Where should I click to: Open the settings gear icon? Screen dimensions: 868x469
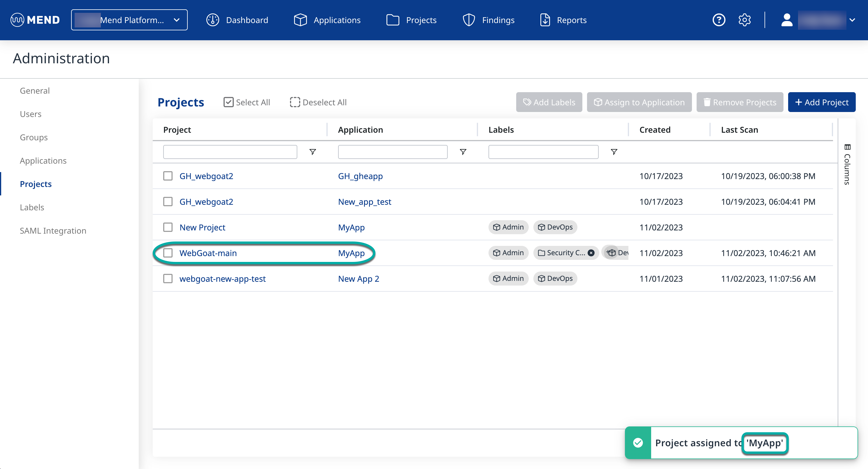[x=744, y=20]
